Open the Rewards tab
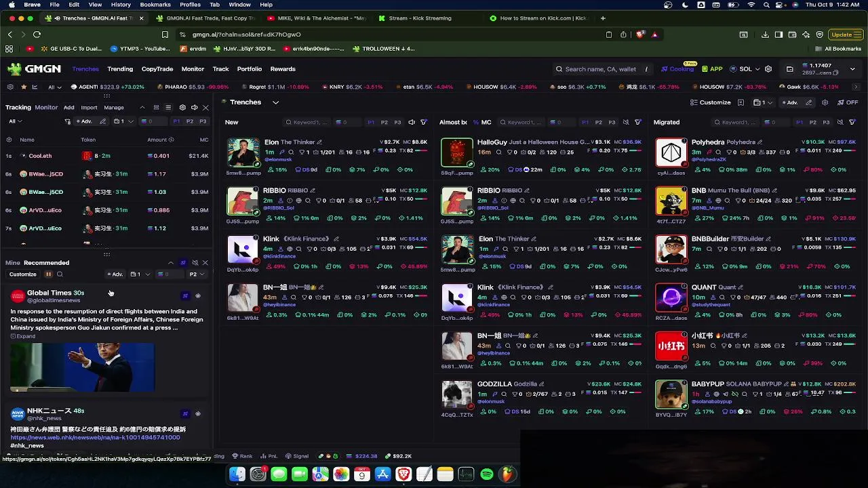Image resolution: width=868 pixels, height=488 pixels. tap(283, 69)
